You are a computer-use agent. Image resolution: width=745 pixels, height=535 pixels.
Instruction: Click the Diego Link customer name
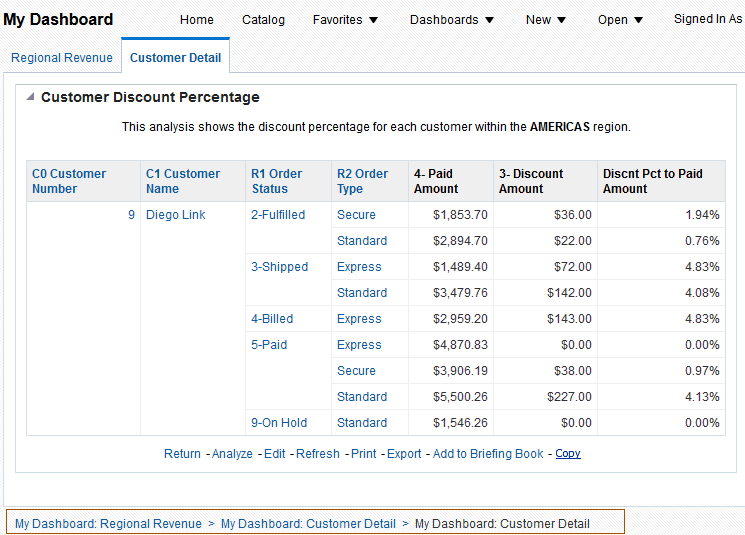click(176, 215)
